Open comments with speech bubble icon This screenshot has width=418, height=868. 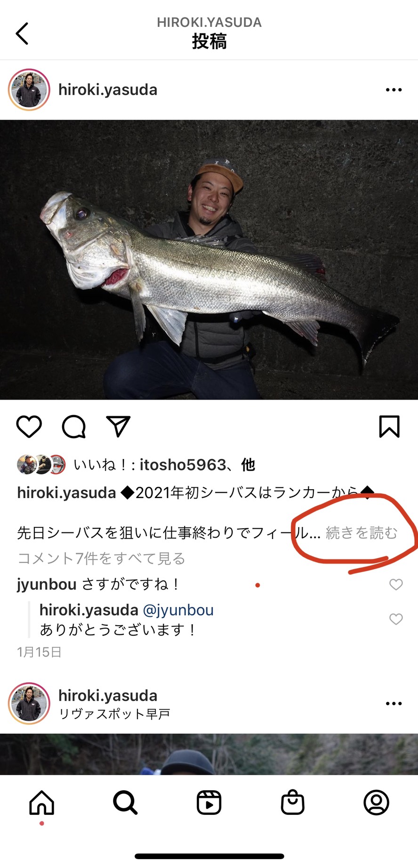pos(74,427)
